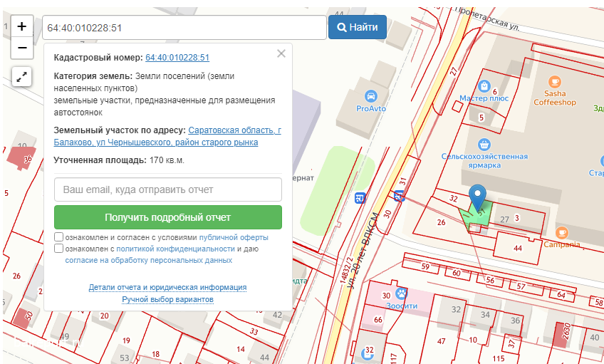This screenshot has width=604, height=364.
Task: Select the Зоосити pet store icon
Action: coord(402,292)
